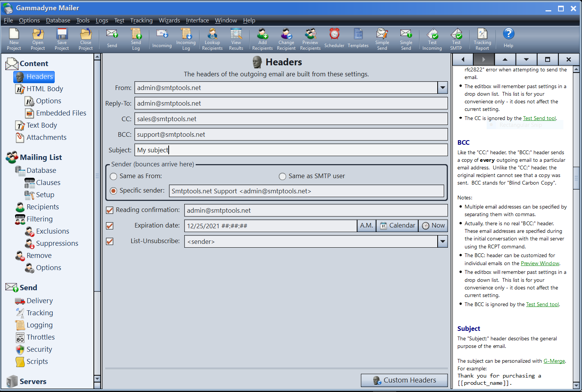The height and width of the screenshot is (392, 582).
Task: Uncheck the Expiration date checkbox
Action: tap(110, 226)
